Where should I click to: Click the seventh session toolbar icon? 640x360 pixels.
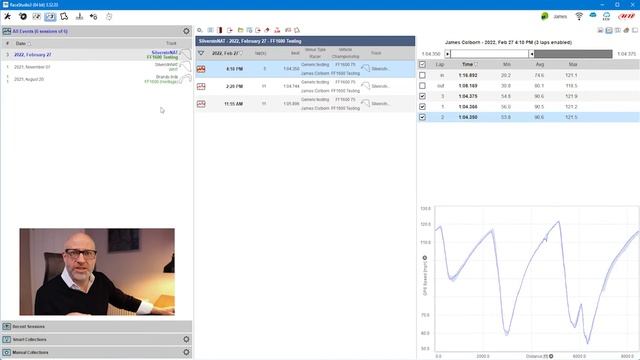(258, 30)
